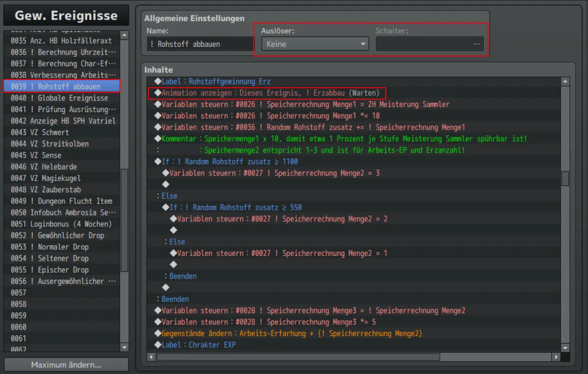The image size is (588, 374).
Task: Select list entry 0036 ! Berechnung Uhrzeit
Action: 62,52
